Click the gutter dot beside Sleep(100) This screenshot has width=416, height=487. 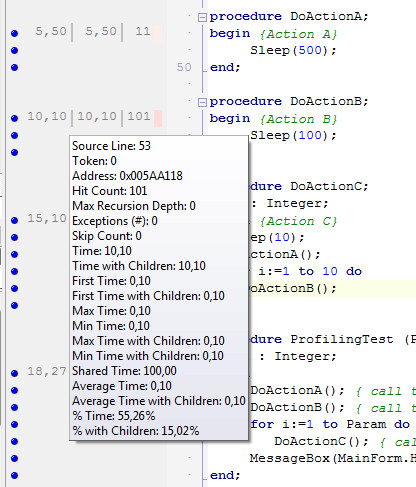pos(14,135)
